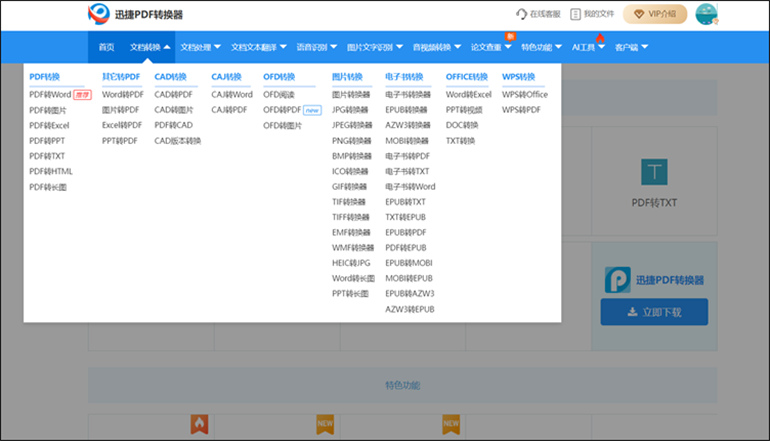Select PDF转HTML menu item
770x441 pixels.
51,171
